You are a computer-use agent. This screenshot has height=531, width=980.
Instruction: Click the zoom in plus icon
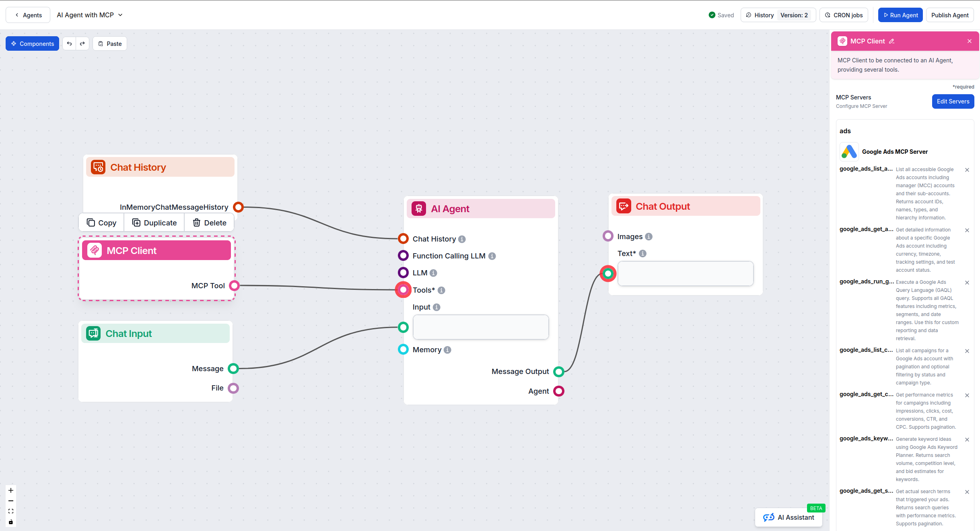point(11,490)
